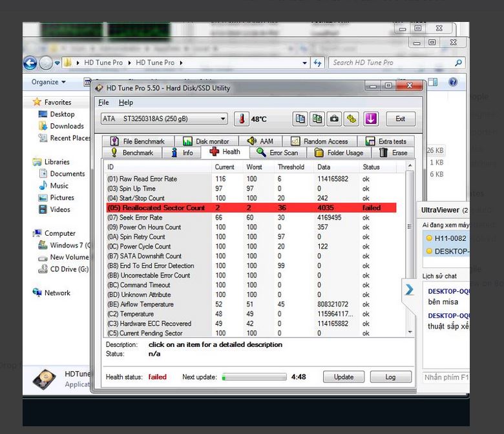Image resolution: width=504 pixels, height=434 pixels.
Task: Select the Hardware ECC Recovered row
Action: coord(251,324)
